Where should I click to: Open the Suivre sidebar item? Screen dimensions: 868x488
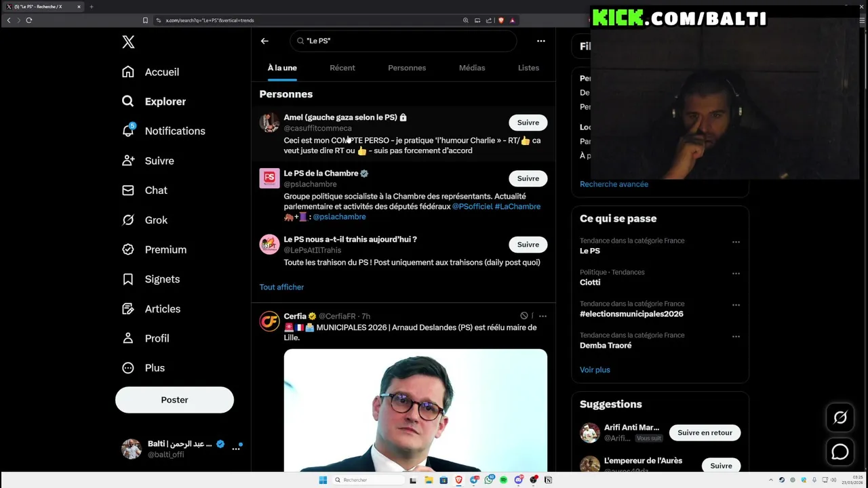coord(148,161)
